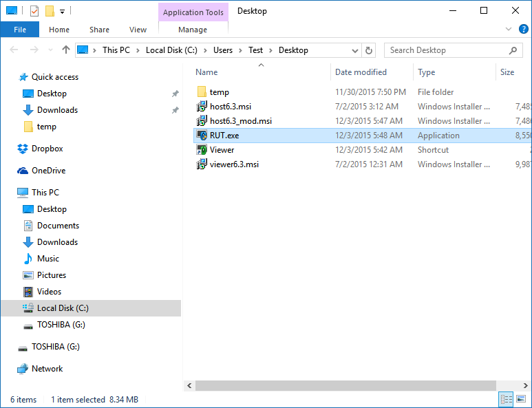
Task: Click the Users breadcrumb in address bar
Action: (x=222, y=50)
